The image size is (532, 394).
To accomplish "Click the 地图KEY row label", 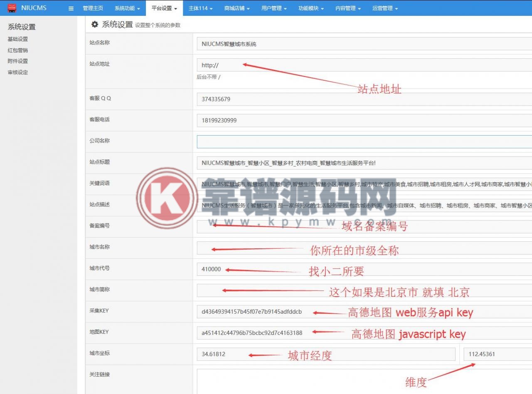I will click(99, 332).
